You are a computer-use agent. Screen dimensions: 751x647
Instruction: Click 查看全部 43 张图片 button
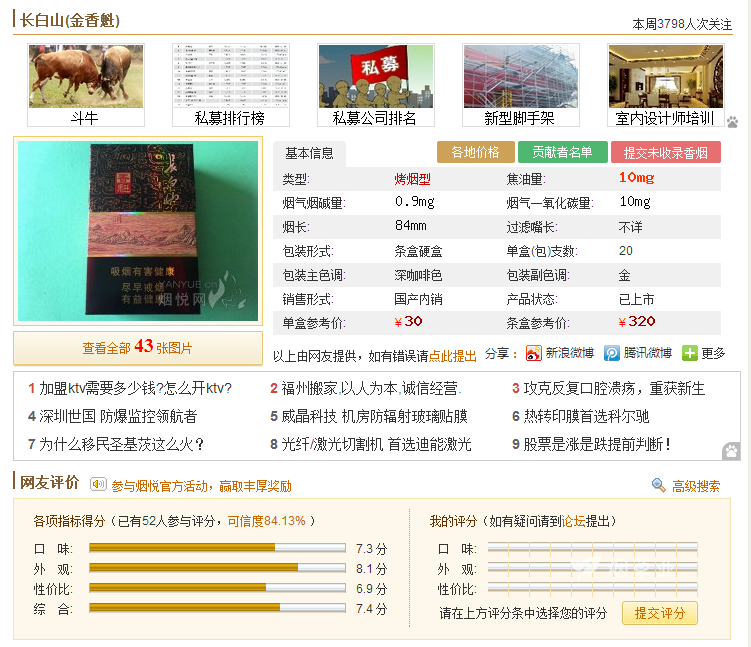click(x=138, y=348)
